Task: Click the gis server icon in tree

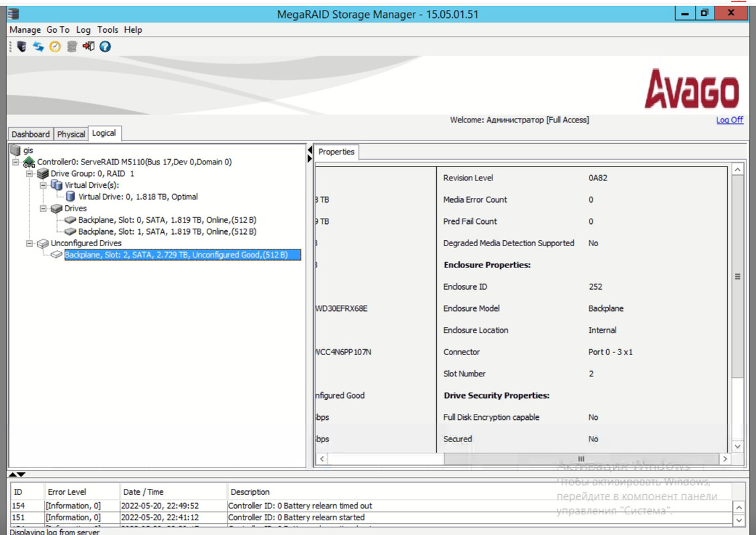Action: pos(15,150)
